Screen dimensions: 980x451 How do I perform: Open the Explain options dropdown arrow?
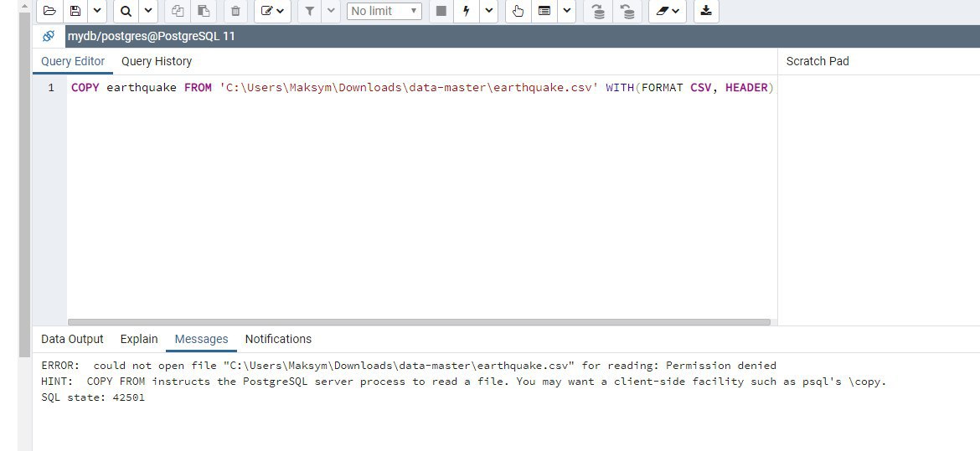(x=566, y=11)
